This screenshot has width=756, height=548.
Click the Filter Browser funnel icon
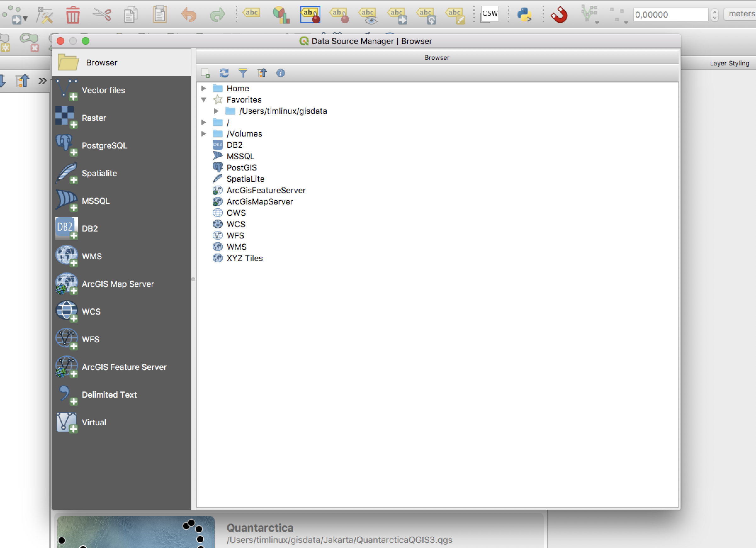pos(243,73)
